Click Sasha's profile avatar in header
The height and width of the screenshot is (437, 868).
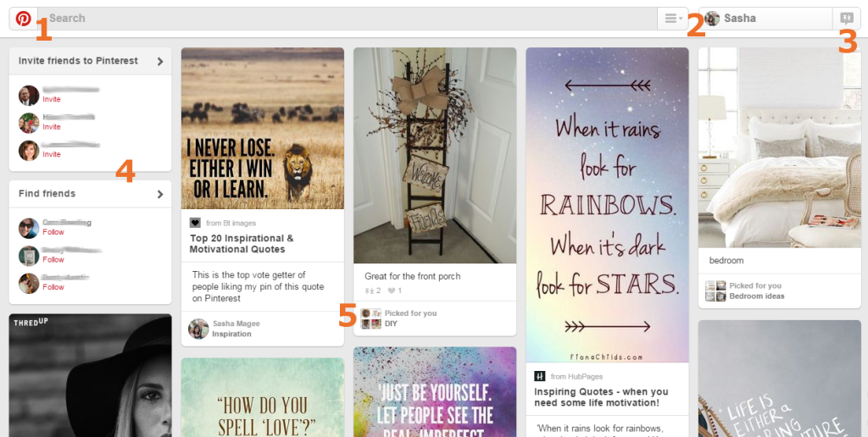tap(712, 19)
